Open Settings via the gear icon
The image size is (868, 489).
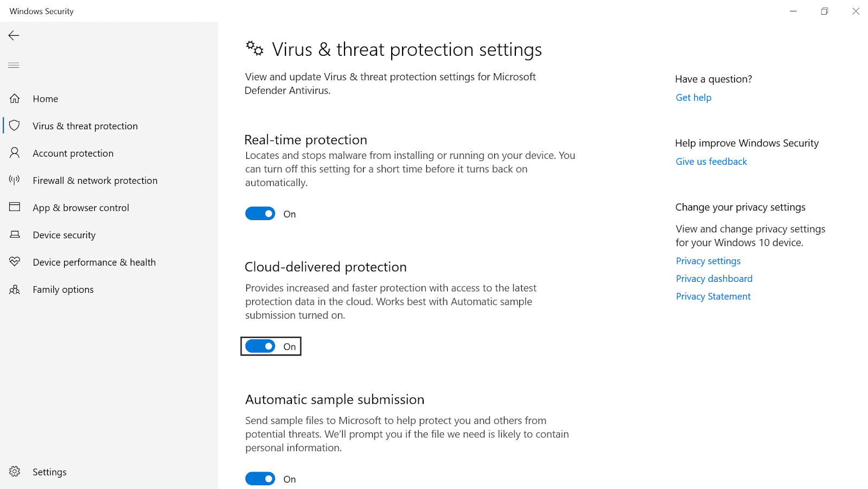tap(14, 472)
